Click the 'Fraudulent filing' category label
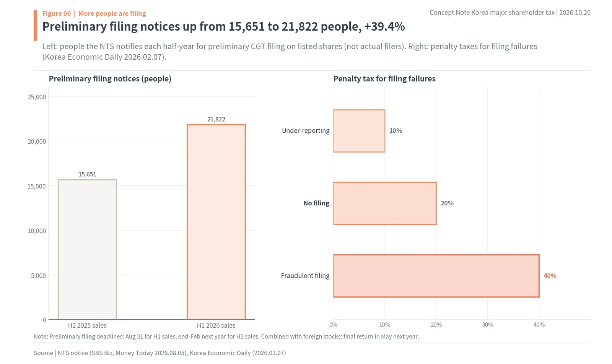Image resolution: width=612 pixels, height=364 pixels. pos(305,276)
